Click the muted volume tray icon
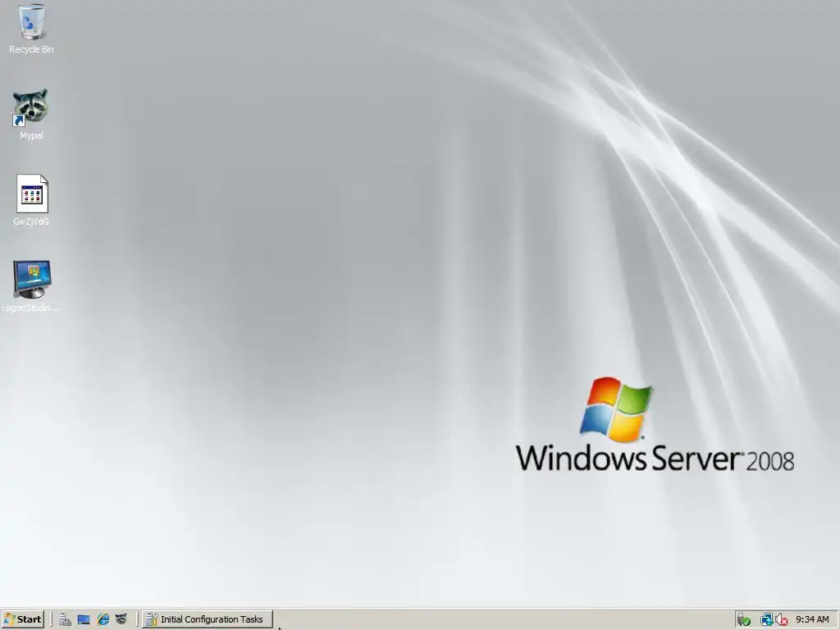This screenshot has height=630, width=840. pyautogui.click(x=781, y=620)
